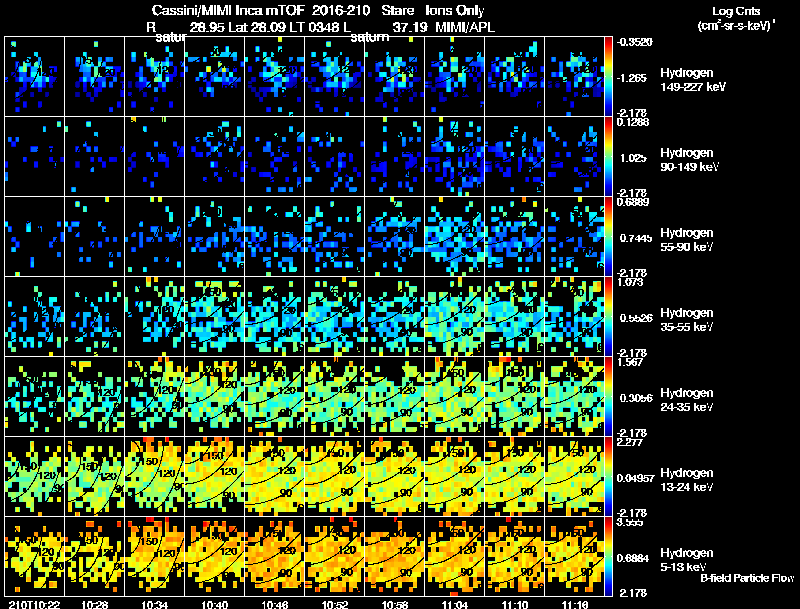Click the 'Ions Only' title text
The height and width of the screenshot is (609, 800).
point(455,11)
